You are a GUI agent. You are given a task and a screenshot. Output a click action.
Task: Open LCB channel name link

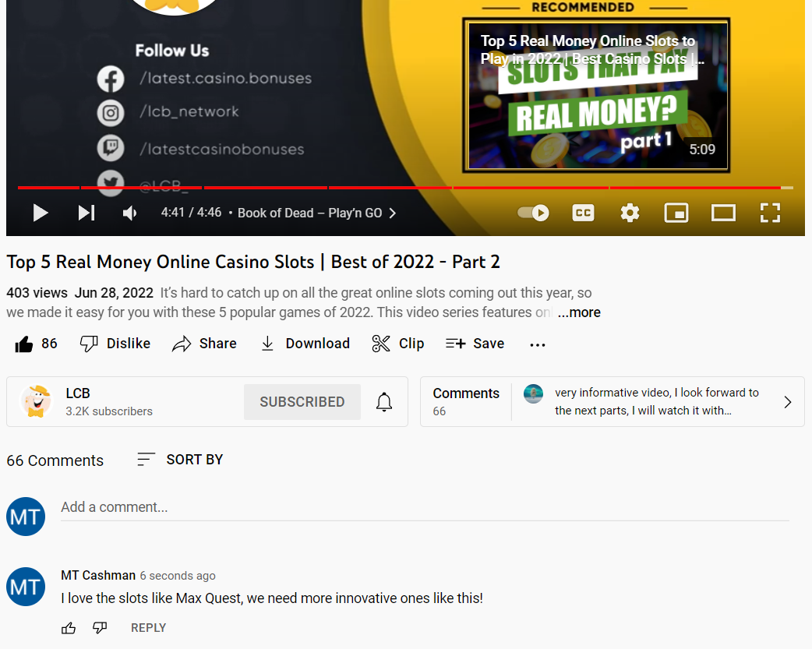pos(78,393)
